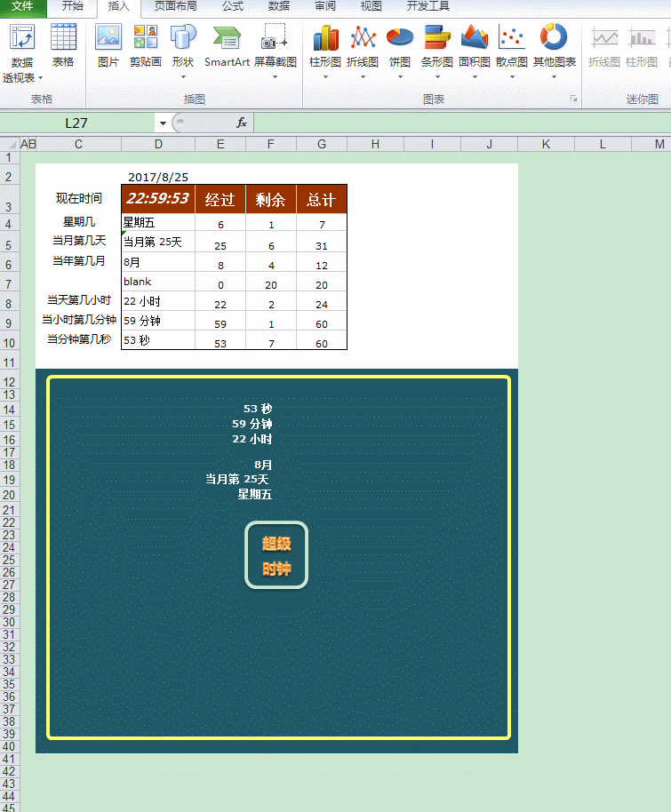
Task: Select column D header
Action: pyautogui.click(x=158, y=144)
